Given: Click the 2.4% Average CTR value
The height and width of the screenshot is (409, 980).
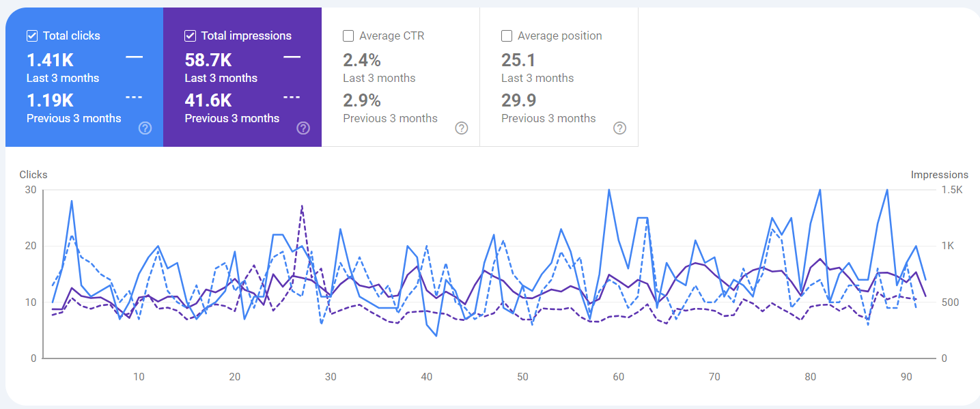Looking at the screenshot, I should pyautogui.click(x=362, y=60).
